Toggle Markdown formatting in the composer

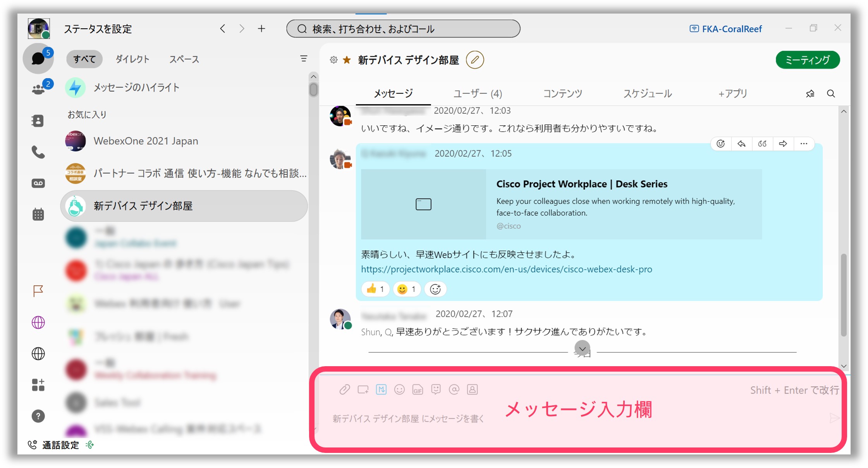point(381,389)
